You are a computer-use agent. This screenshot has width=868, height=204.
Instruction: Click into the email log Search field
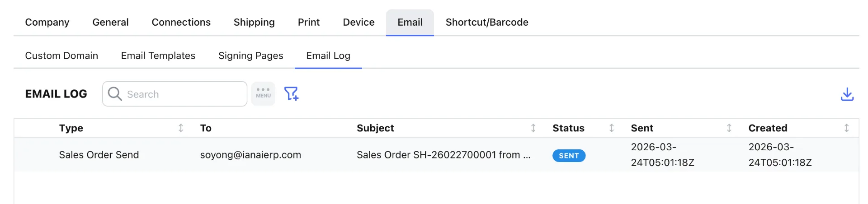click(183, 94)
